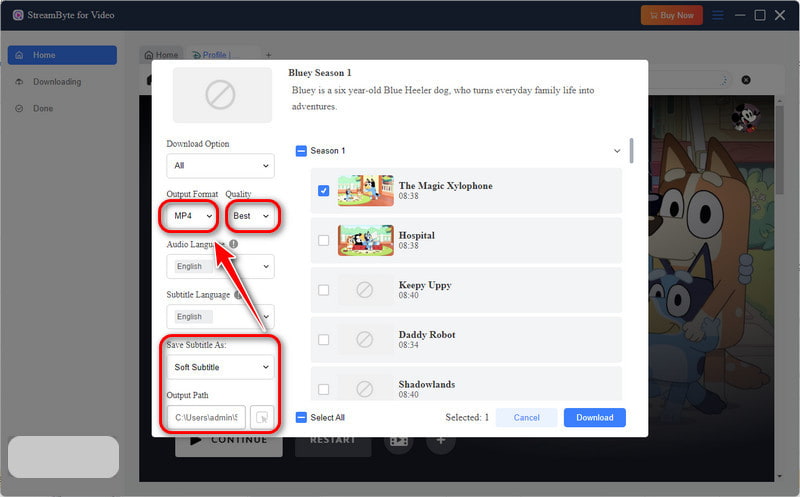
Task: Click the Audio Language info icon
Action: (x=234, y=244)
